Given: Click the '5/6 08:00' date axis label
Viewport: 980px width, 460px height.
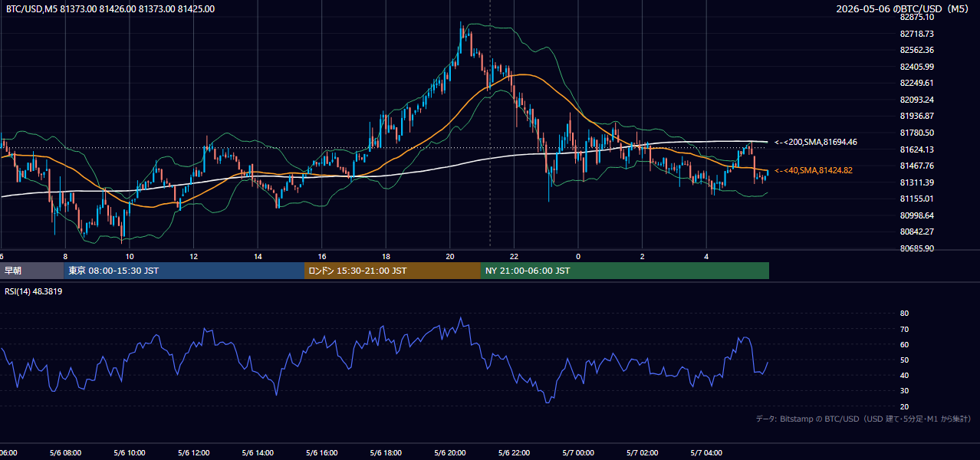Looking at the screenshot, I should [x=65, y=453].
